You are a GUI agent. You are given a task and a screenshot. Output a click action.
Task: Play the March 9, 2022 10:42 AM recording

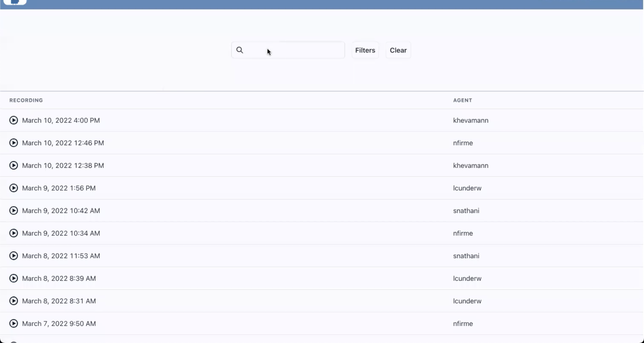tap(13, 211)
